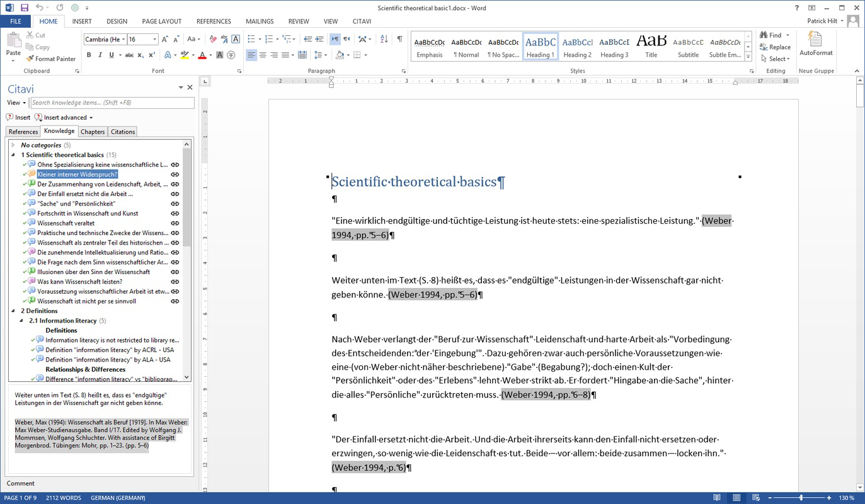Apply subscript formatting

pos(140,55)
